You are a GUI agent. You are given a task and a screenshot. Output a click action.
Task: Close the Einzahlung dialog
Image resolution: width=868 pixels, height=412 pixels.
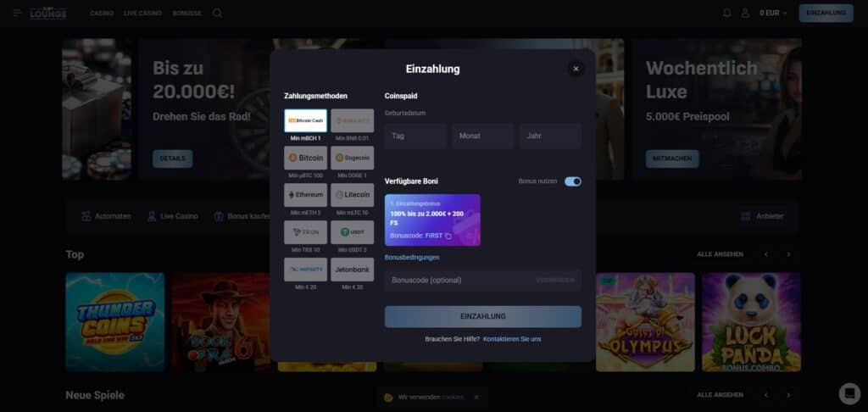(x=576, y=69)
